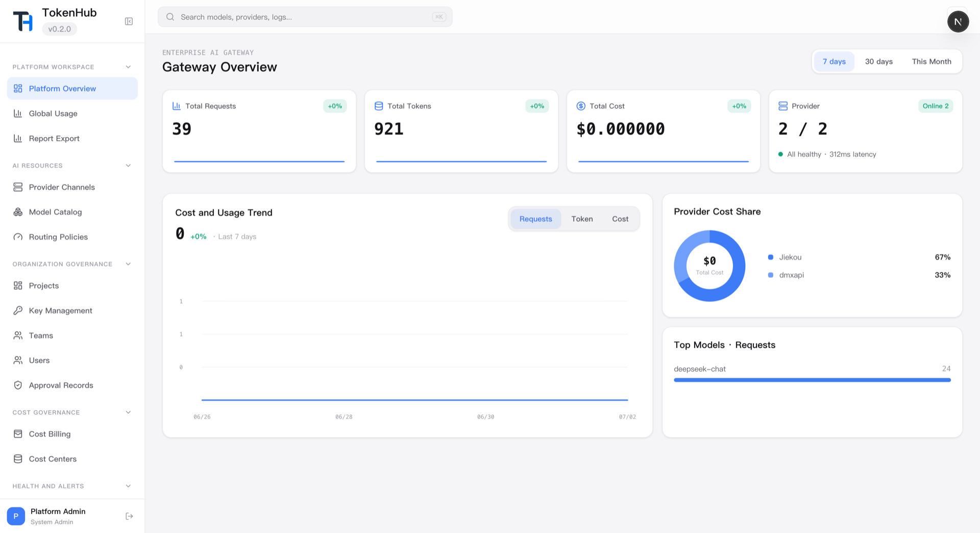Click the TokenHub logo icon
The image size is (980, 533).
(x=23, y=21)
